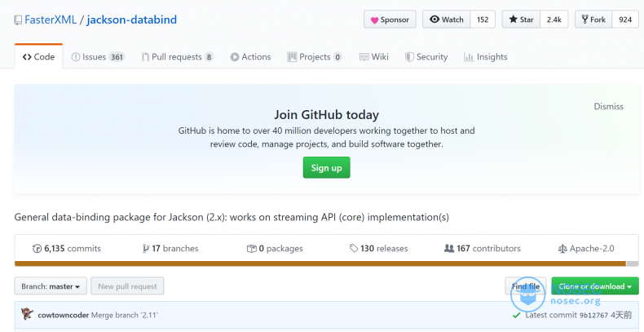Switch to the Actions tab
The image size is (644, 332).
point(250,57)
